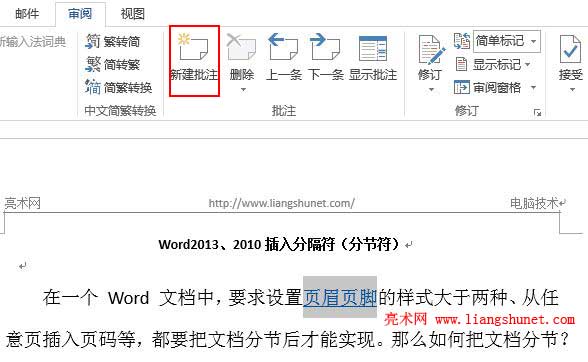The width and height of the screenshot is (588, 362).
Task: Click the title Word2013、2010 插入分隔符（分节符）
Action: [x=279, y=245]
